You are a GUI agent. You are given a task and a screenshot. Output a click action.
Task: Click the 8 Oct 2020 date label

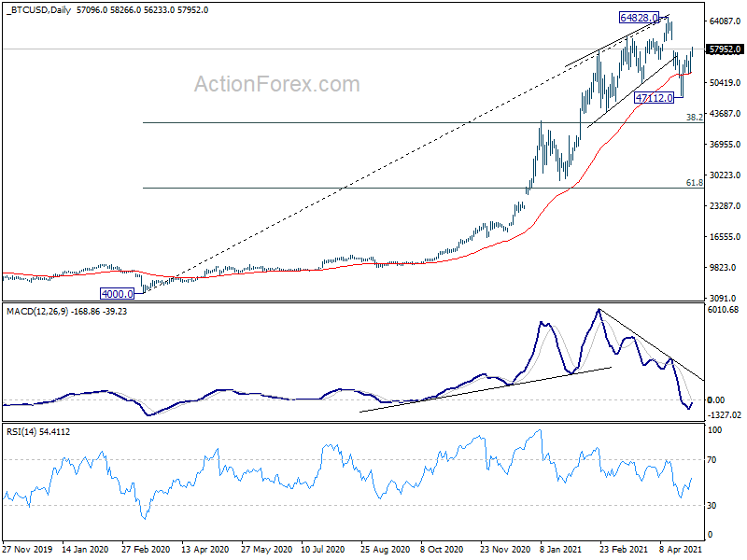point(442,550)
